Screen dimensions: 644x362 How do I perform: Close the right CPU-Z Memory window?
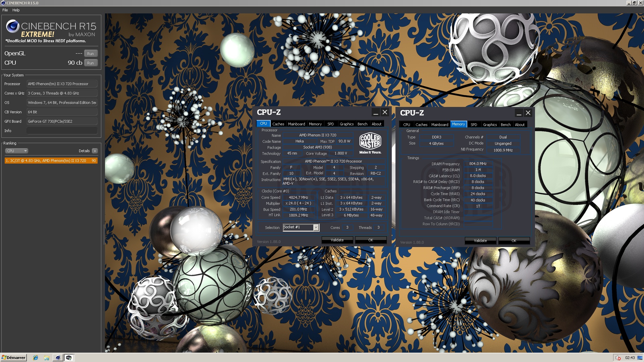click(x=528, y=113)
